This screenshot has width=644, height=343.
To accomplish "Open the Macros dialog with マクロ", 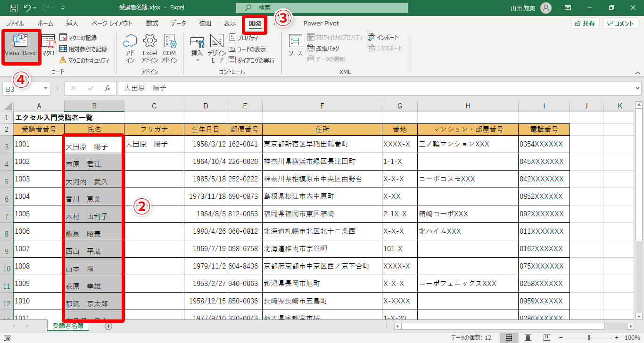I will 48,46.
